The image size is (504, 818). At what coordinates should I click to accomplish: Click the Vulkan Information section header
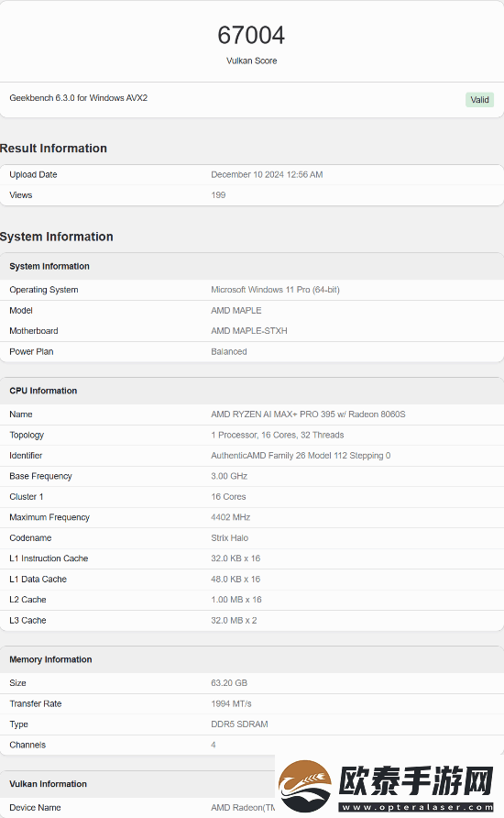tap(48, 784)
